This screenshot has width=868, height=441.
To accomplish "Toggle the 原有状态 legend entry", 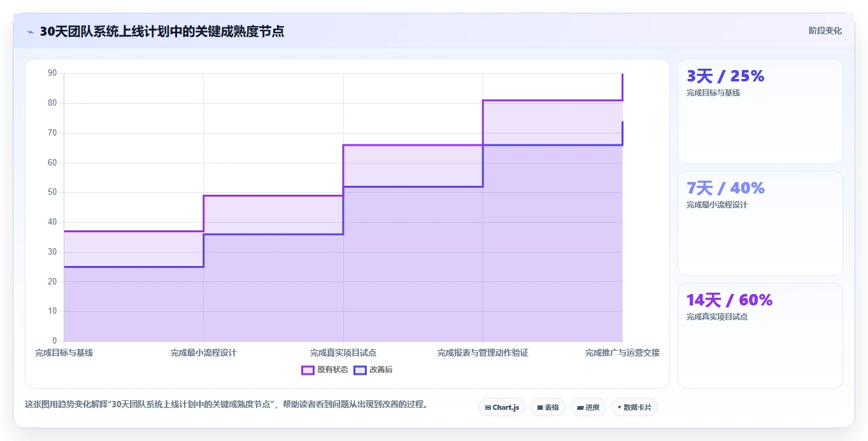I will pyautogui.click(x=325, y=370).
